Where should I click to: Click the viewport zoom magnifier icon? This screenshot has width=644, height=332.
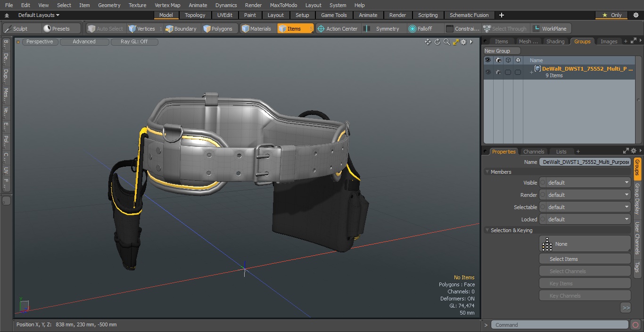point(446,42)
